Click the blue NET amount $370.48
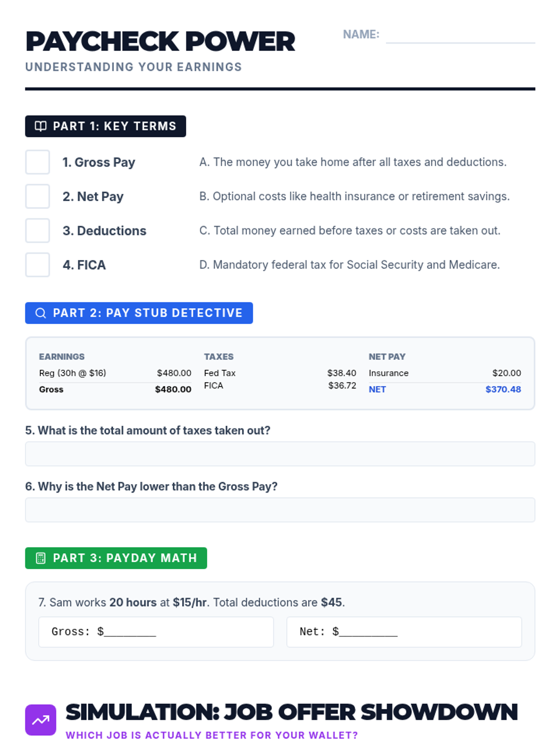 (x=503, y=389)
